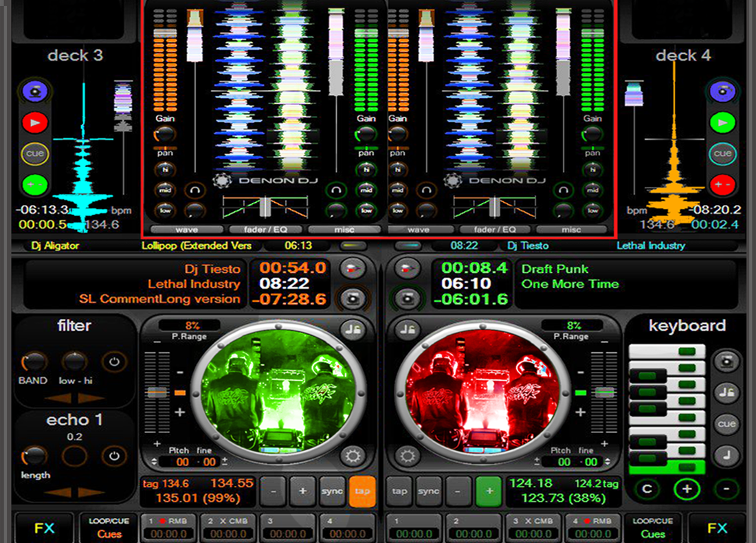Switch to wave tab in left mixer panel
This screenshot has height=543, width=756.
click(186, 230)
